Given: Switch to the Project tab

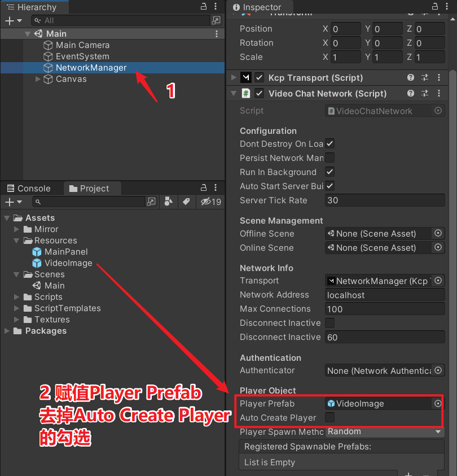Looking at the screenshot, I should click(x=93, y=189).
